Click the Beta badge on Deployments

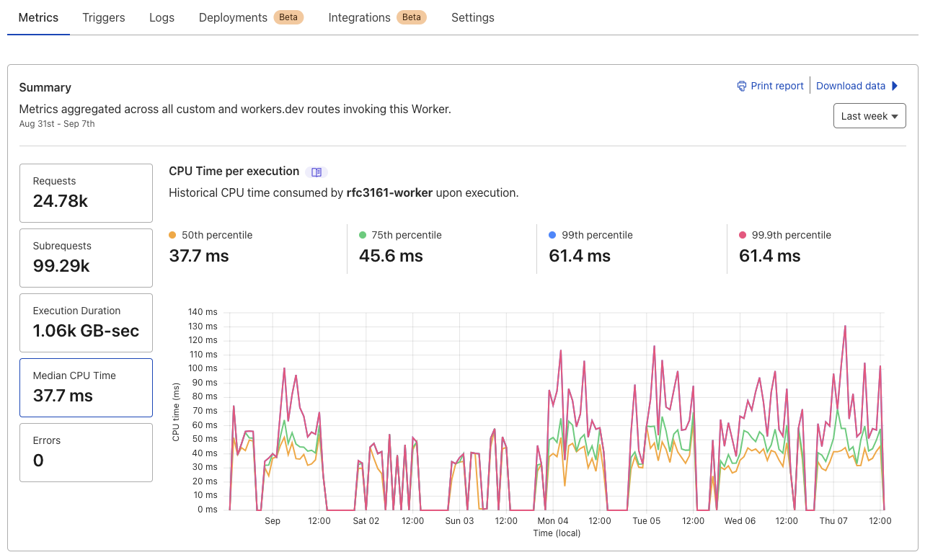click(x=288, y=17)
